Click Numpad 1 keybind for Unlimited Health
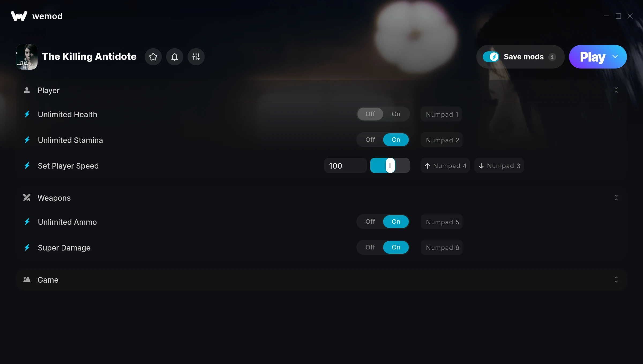 [x=442, y=114]
